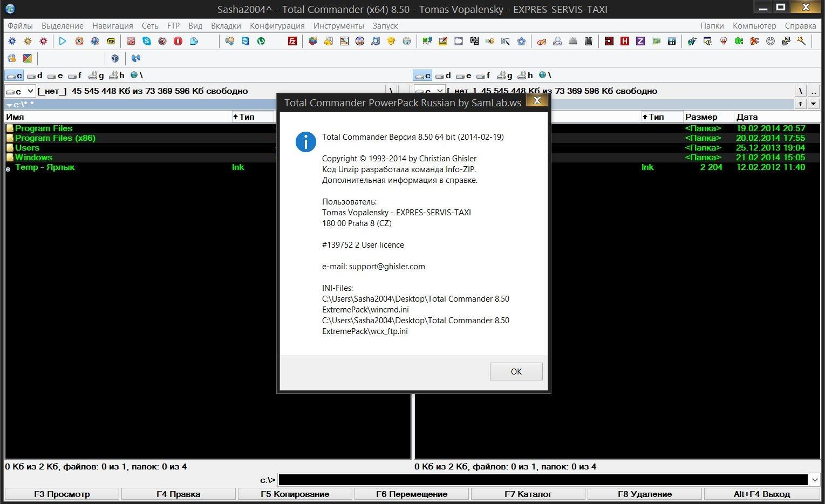The height and width of the screenshot is (504, 825).
Task: Click the OK button in the About dialog
Action: coord(516,371)
